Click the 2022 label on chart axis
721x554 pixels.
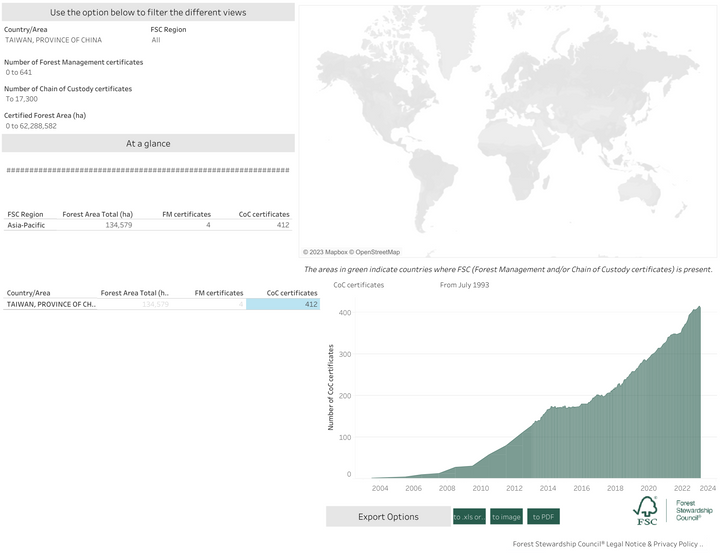682,488
